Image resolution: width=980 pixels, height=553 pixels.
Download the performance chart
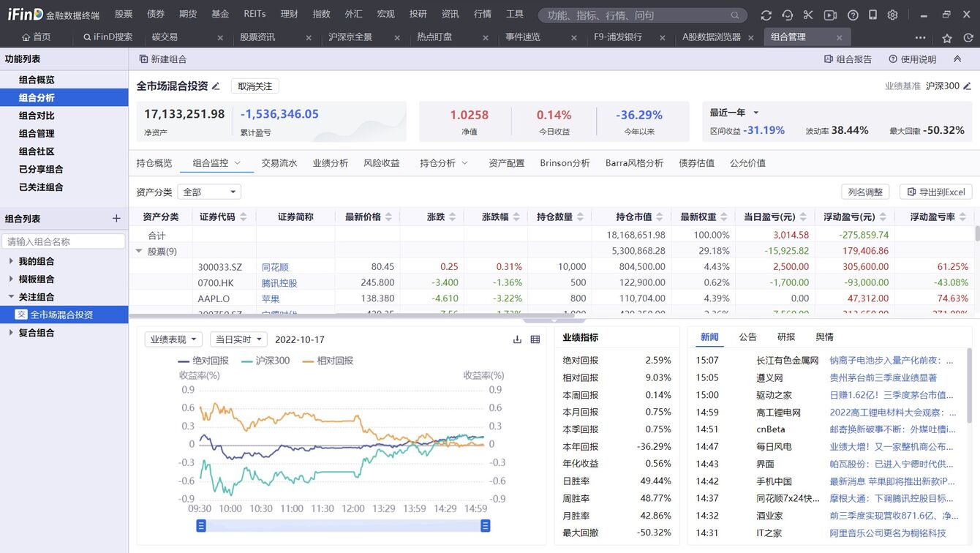coord(517,339)
